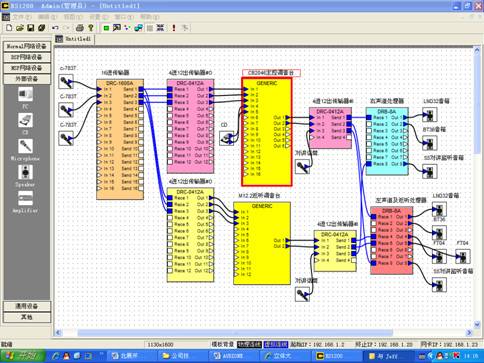The image size is (484, 363).
Task: Toggle the Rece 4 port on pink DRC-0412A
Action: pos(170,109)
